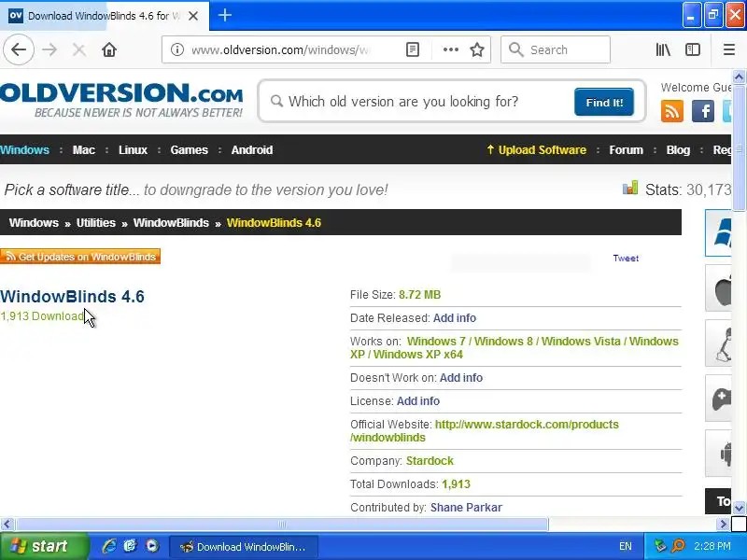Open contributor Shane Parkar profile
Screen dimensions: 747x560
pos(466,508)
